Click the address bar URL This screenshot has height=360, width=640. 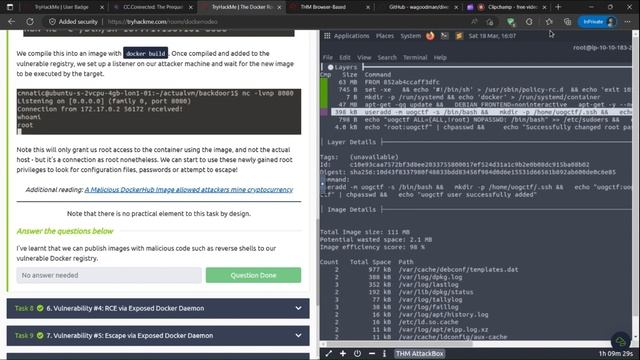(162, 22)
